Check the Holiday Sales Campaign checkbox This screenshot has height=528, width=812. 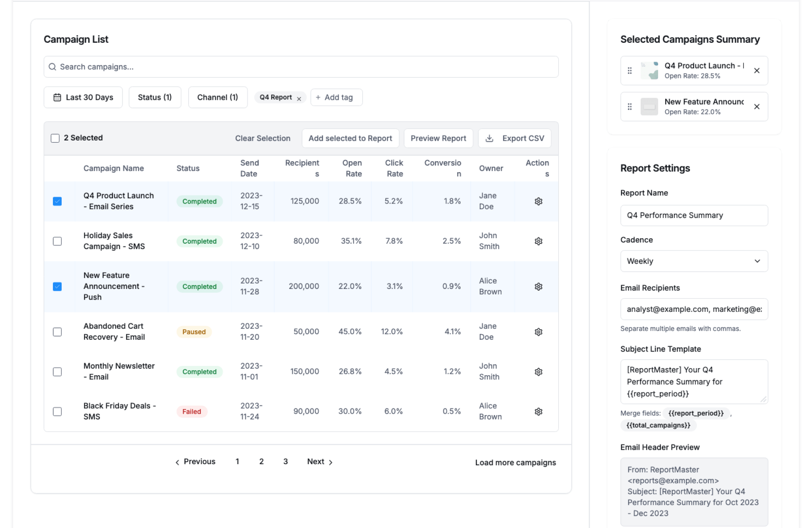[x=57, y=241]
